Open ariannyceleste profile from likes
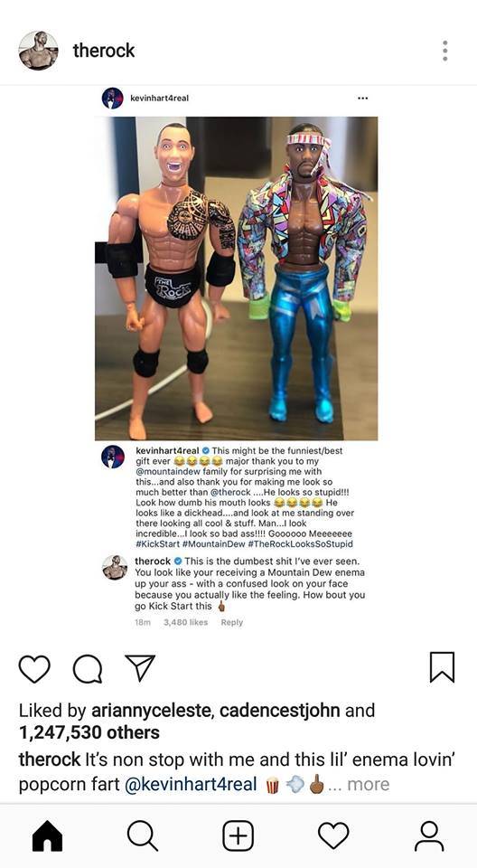 click(151, 711)
